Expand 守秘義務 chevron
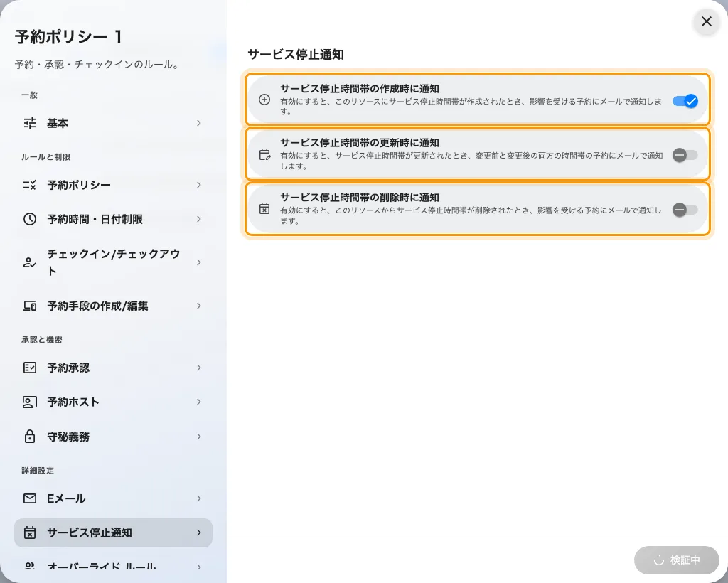The image size is (728, 583). click(199, 437)
